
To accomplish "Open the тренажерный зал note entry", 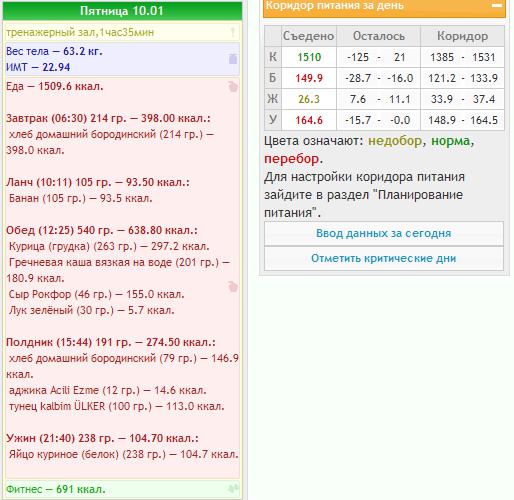I will (x=80, y=32).
